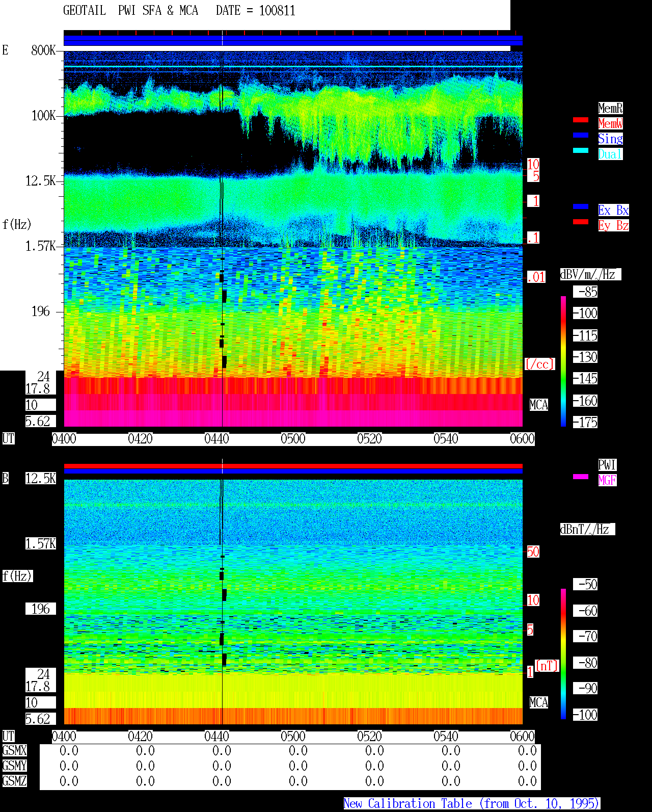Click the -70 color scale value
This screenshot has height=812, width=652.
(585, 636)
